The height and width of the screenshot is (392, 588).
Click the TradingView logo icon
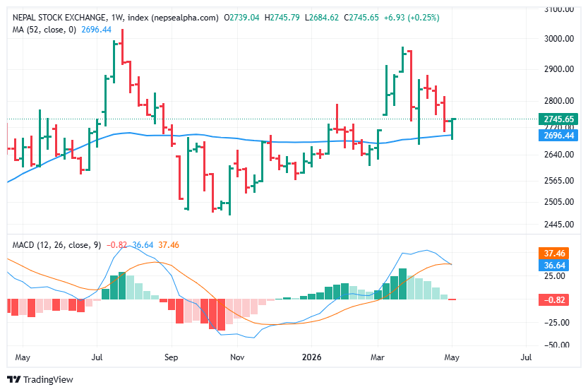tap(14, 379)
